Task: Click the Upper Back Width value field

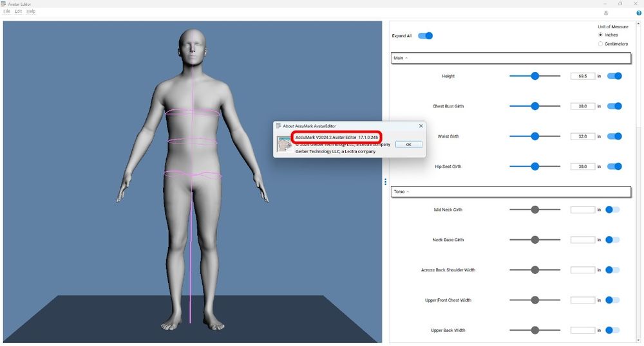Action: tap(583, 330)
